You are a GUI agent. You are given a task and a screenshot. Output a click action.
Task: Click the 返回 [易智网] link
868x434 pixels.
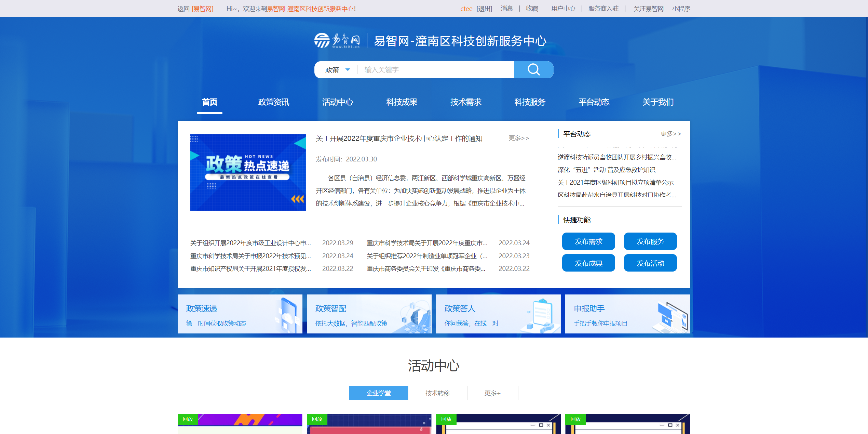coord(195,9)
